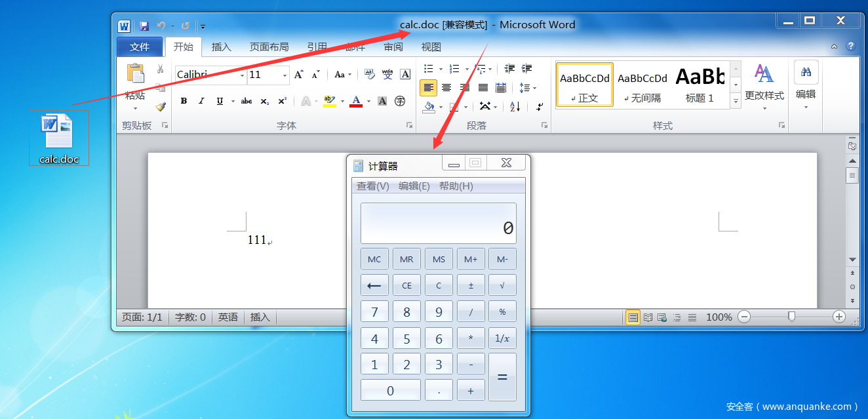The height and width of the screenshot is (419, 868).
Task: Select the calc.doc desktop file icon
Action: (x=58, y=139)
